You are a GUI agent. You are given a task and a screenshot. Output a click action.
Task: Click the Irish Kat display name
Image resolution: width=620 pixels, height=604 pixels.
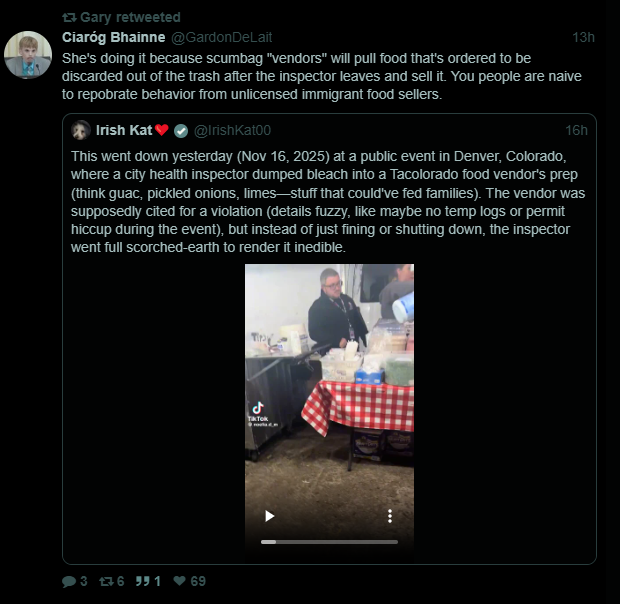(124, 130)
